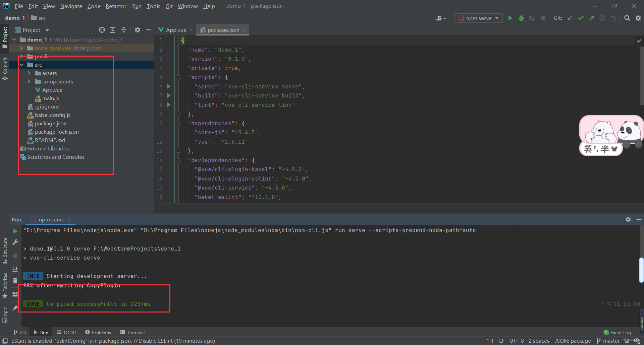Image resolution: width=644 pixels, height=345 pixels.
Task: Start debugging with the bug icon
Action: point(521,18)
